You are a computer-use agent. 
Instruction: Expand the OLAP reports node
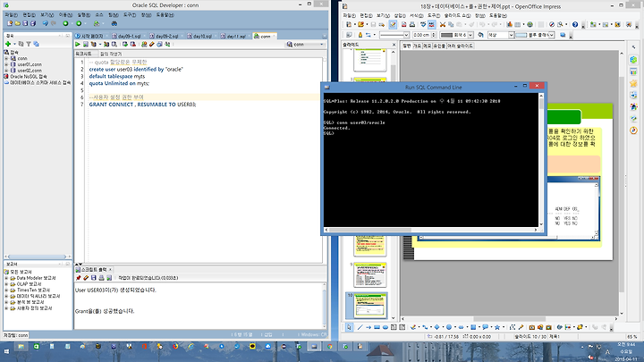tap(6, 284)
